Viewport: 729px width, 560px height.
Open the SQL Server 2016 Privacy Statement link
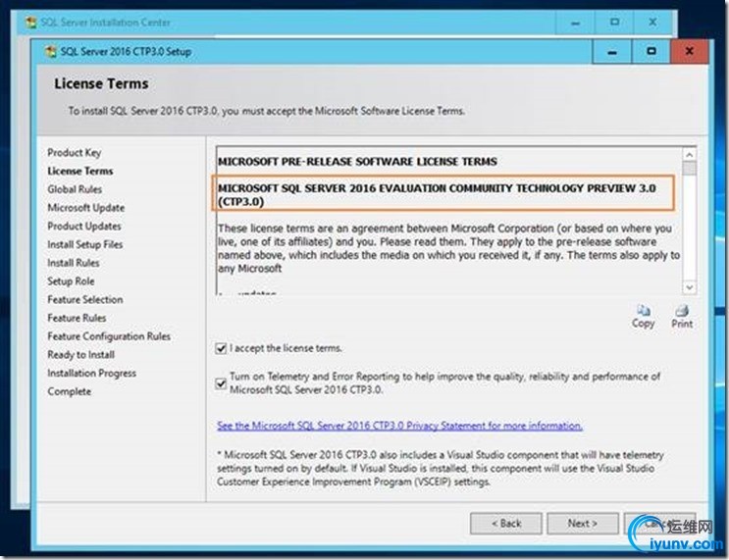(x=400, y=426)
